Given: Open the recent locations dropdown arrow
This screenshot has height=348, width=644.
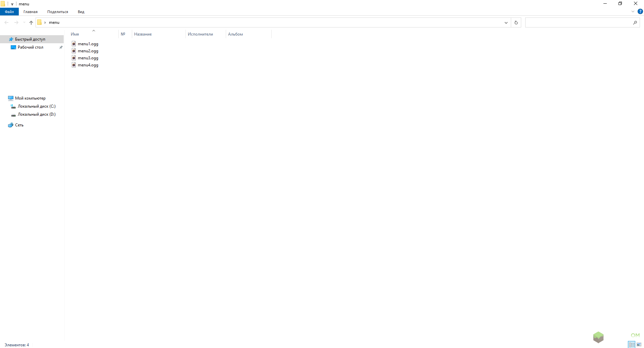Looking at the screenshot, I should pos(24,22).
